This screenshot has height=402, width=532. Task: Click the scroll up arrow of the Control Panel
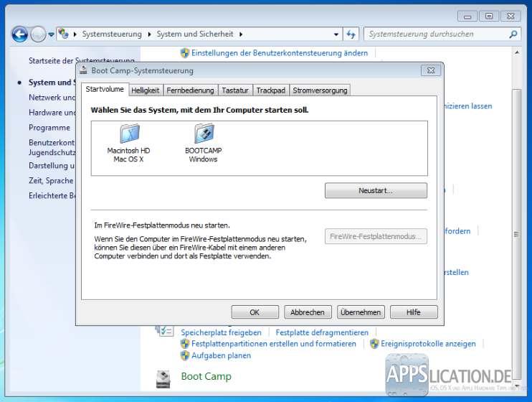tap(517, 52)
